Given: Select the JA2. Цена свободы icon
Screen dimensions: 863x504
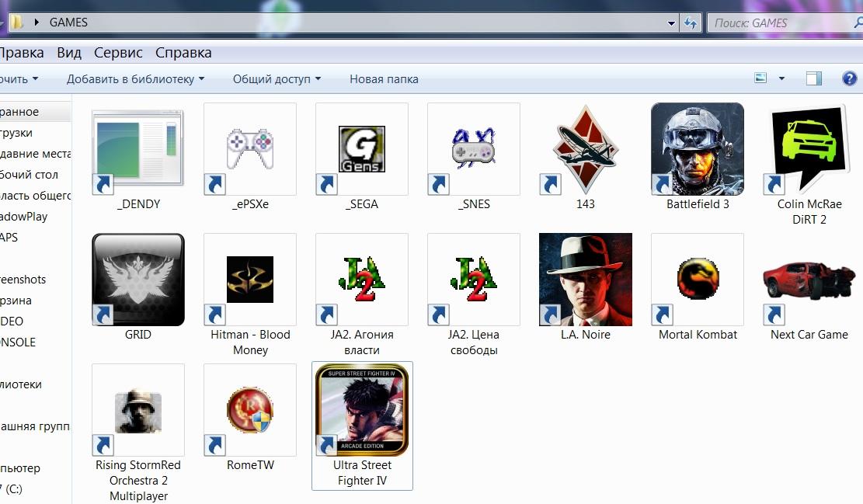Looking at the screenshot, I should 474,280.
